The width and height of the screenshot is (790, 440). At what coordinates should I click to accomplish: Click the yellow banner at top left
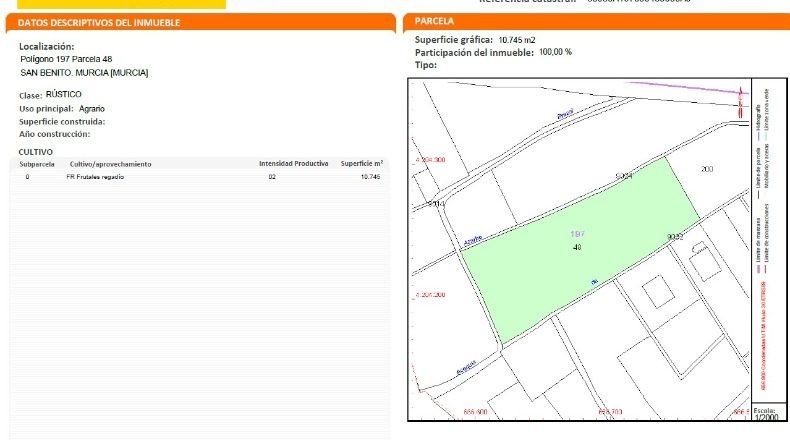[121, 4]
